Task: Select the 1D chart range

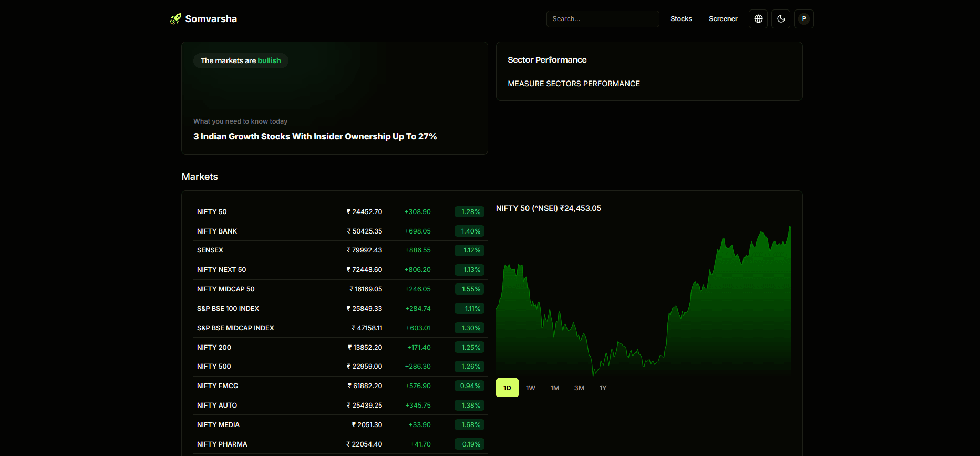Action: coord(507,388)
